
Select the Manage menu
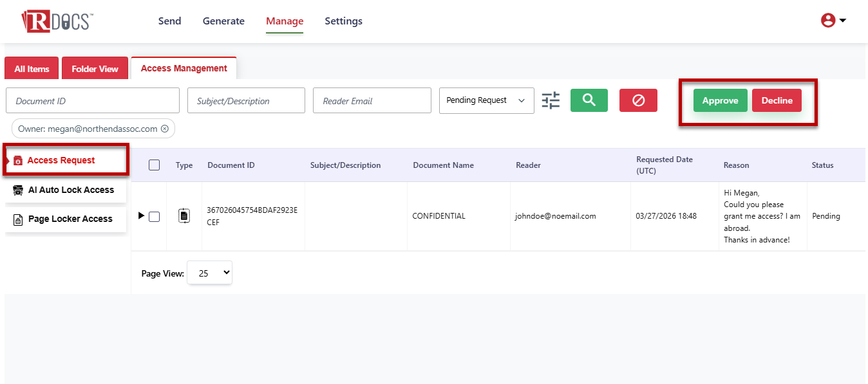pos(285,21)
